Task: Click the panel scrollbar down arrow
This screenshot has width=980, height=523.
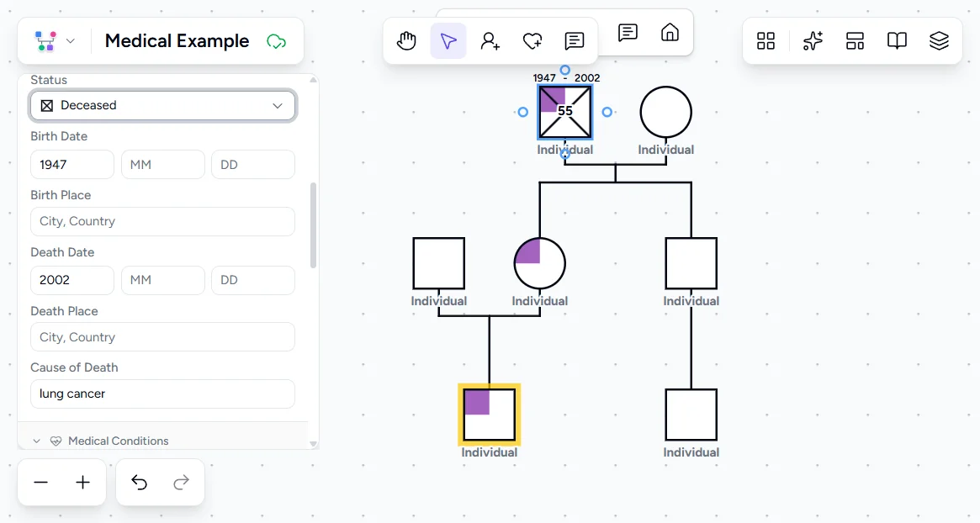Action: click(x=313, y=444)
